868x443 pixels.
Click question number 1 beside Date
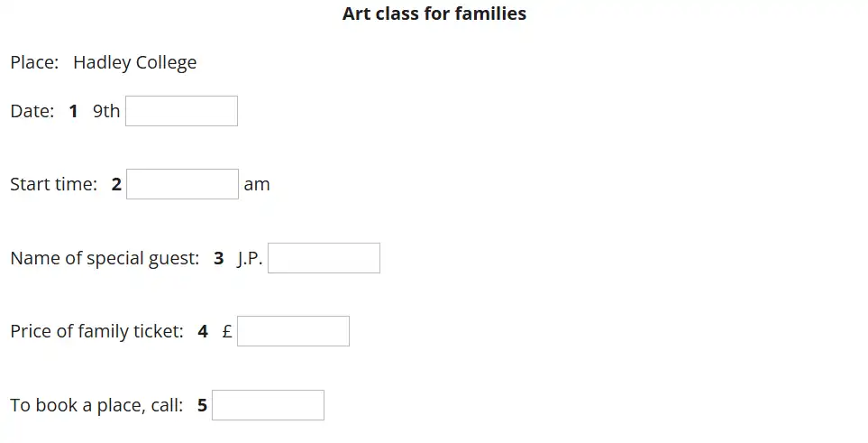coord(73,111)
